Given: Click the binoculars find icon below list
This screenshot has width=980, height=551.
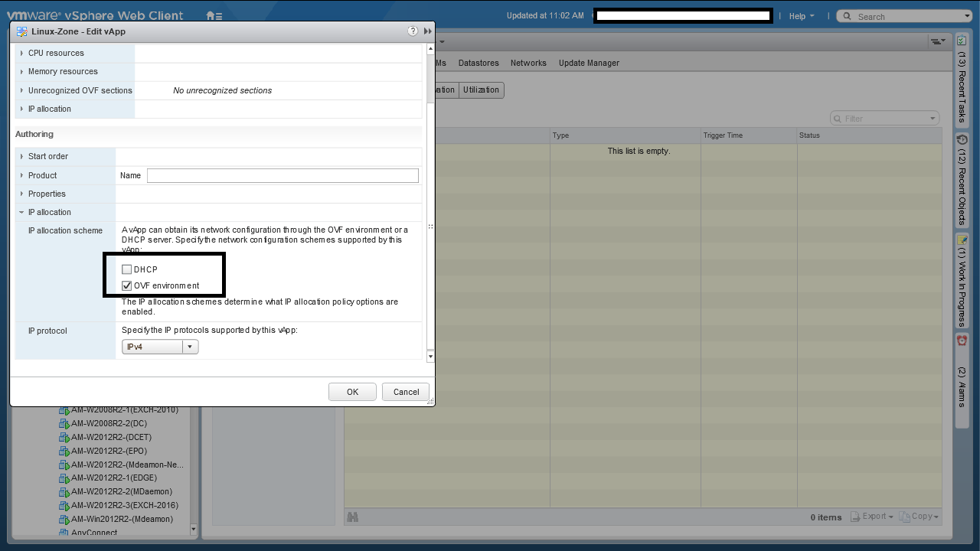Looking at the screenshot, I should point(353,517).
